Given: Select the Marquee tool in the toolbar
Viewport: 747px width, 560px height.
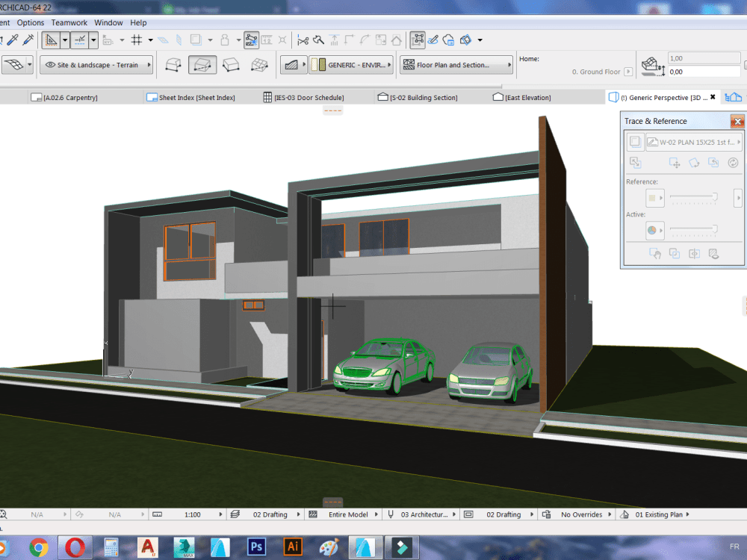Looking at the screenshot, I should pos(51,40).
